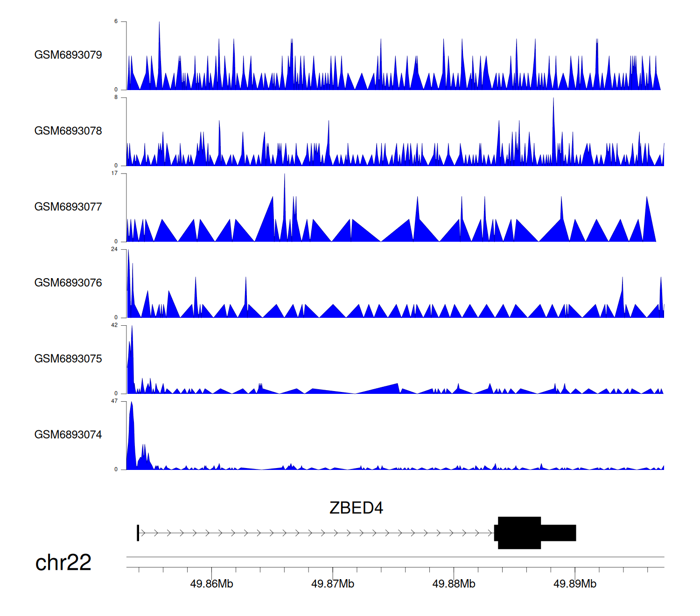Click the 49.86Mb axis position label
The height and width of the screenshot is (616, 700).
click(x=211, y=584)
